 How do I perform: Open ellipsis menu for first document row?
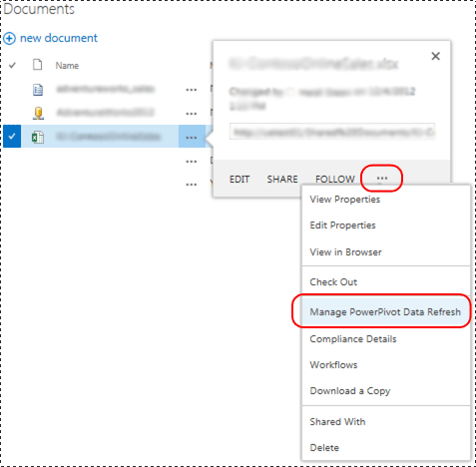[x=191, y=90]
